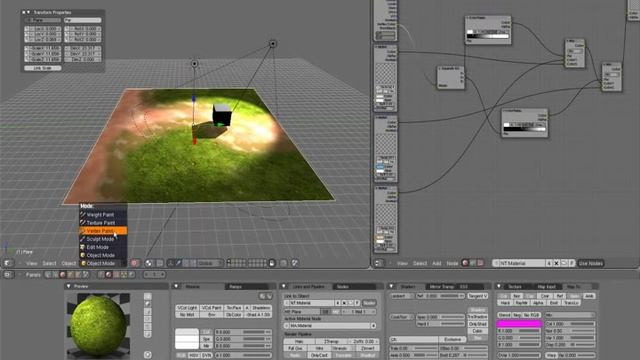Set preview type to plane icon

(x=148, y=296)
